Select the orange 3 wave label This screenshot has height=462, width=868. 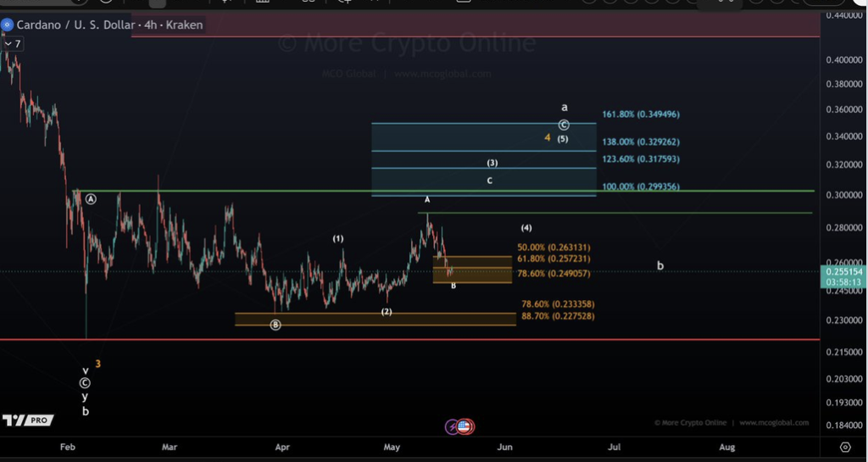tap(98, 364)
